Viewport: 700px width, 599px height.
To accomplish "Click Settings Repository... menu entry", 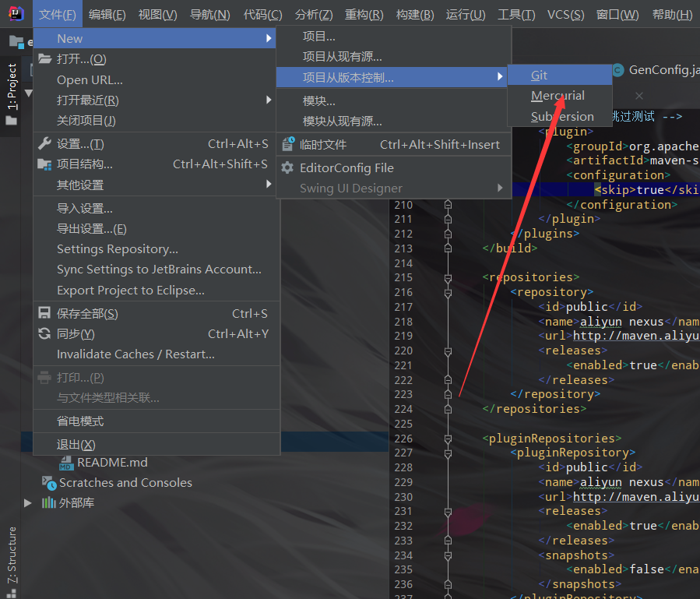I will 157,248.
